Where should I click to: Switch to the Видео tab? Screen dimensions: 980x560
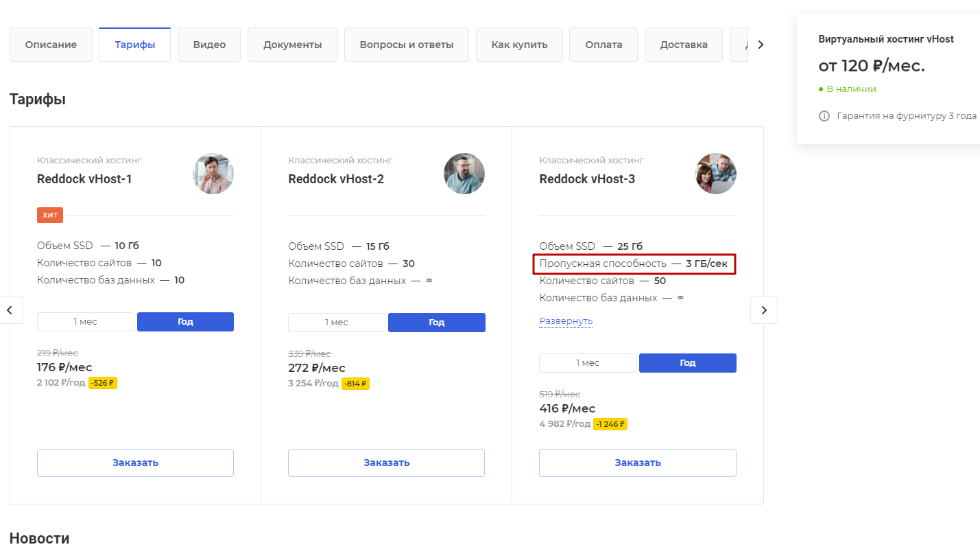(x=209, y=45)
